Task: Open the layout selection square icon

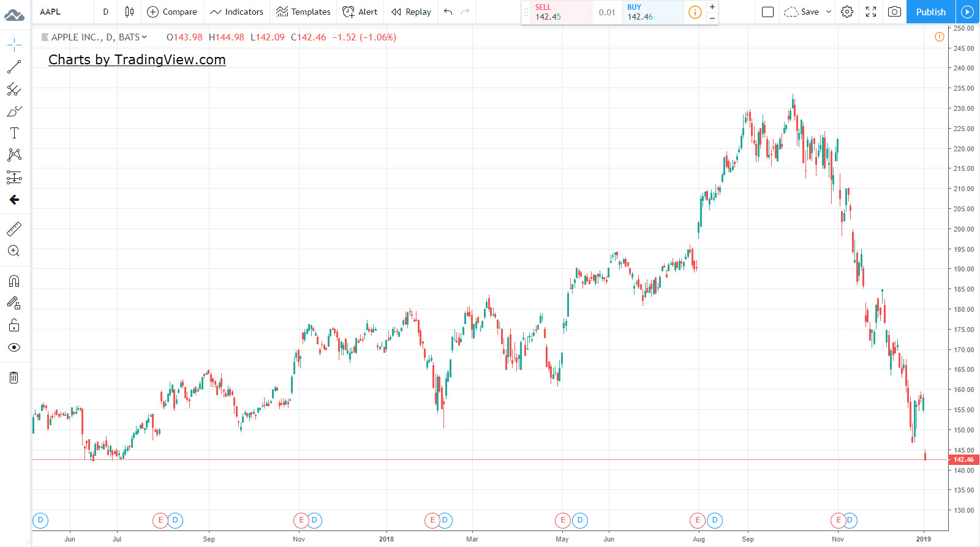Action: pyautogui.click(x=767, y=12)
